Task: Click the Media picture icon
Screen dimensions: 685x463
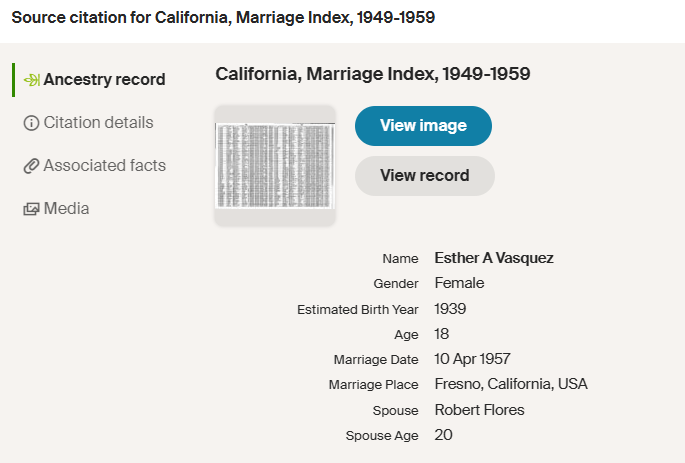Action: pos(31,209)
